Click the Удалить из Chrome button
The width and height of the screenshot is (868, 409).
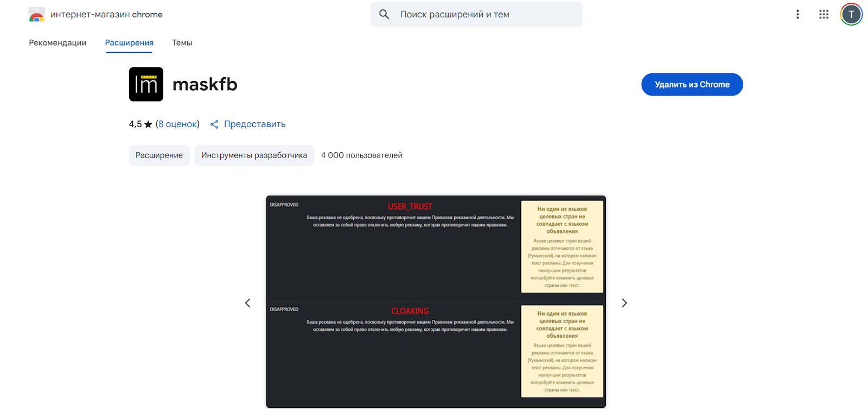692,85
